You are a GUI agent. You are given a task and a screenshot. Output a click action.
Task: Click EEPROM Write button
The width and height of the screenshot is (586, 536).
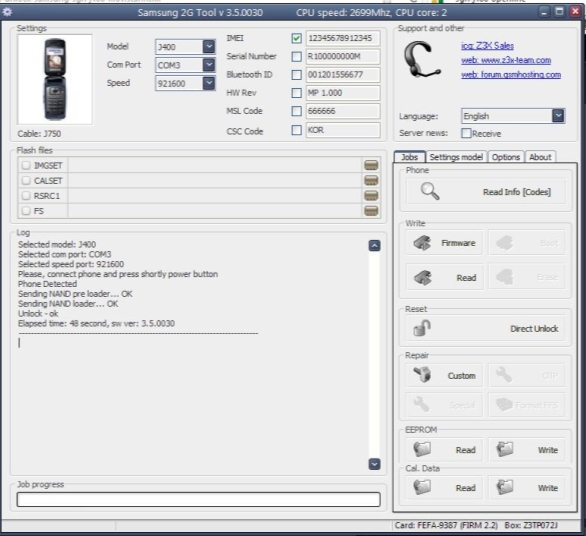point(527,450)
